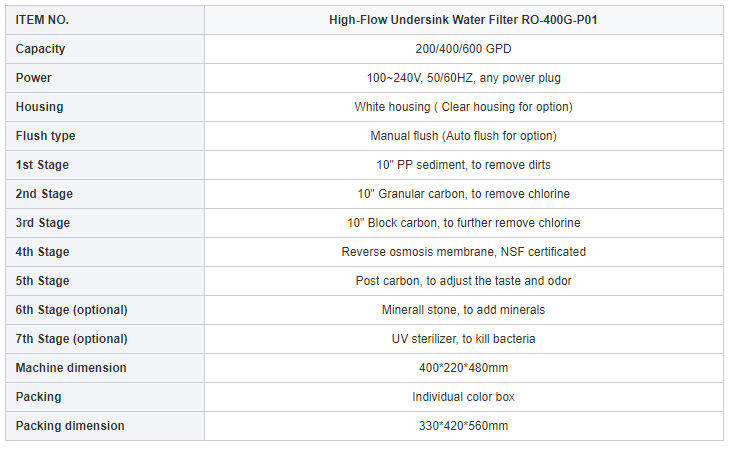Image resolution: width=732 pixels, height=455 pixels.
Task: Click the Power row label
Action: (x=33, y=78)
